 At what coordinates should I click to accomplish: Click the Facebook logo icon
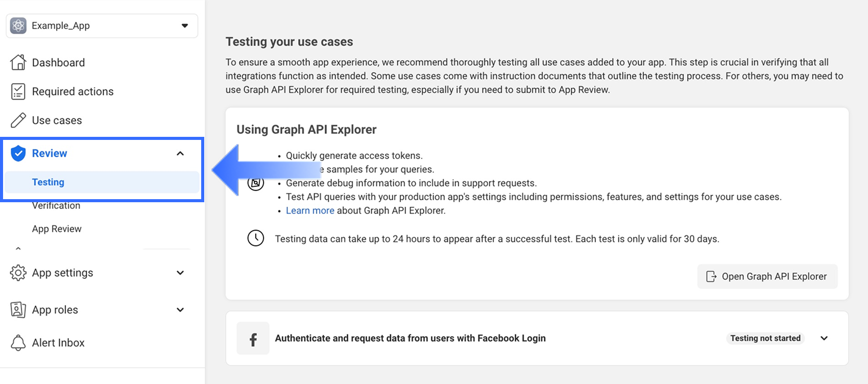click(253, 339)
